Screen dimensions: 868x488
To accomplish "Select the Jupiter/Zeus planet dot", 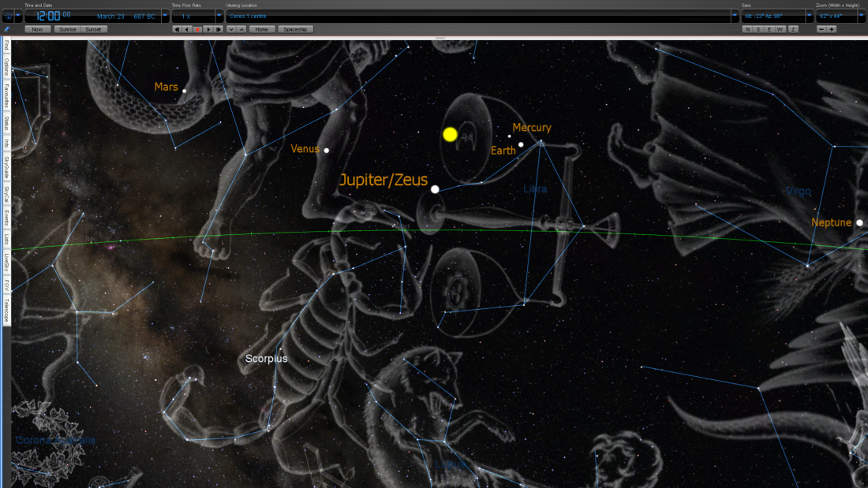I will 435,189.
